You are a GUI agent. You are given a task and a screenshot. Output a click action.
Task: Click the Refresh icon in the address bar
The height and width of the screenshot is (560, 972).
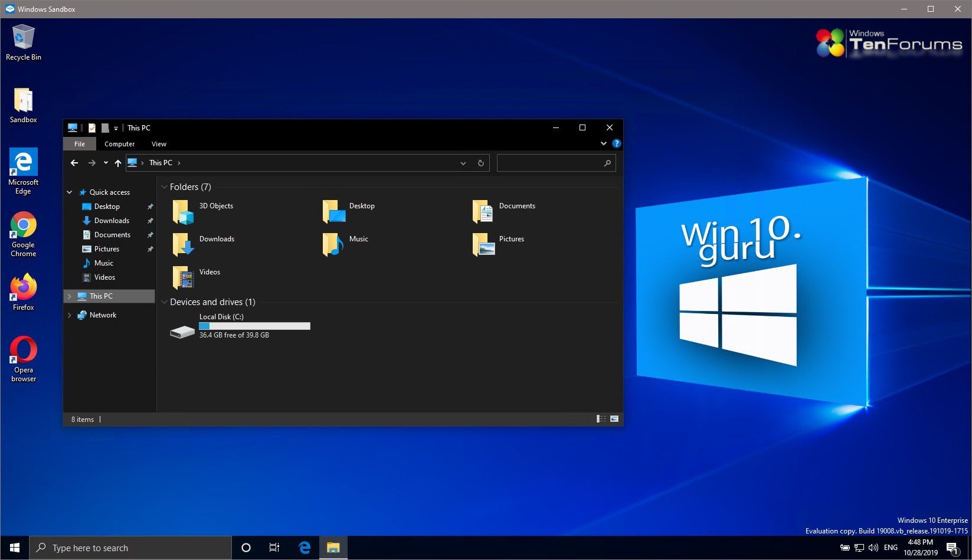coord(480,163)
